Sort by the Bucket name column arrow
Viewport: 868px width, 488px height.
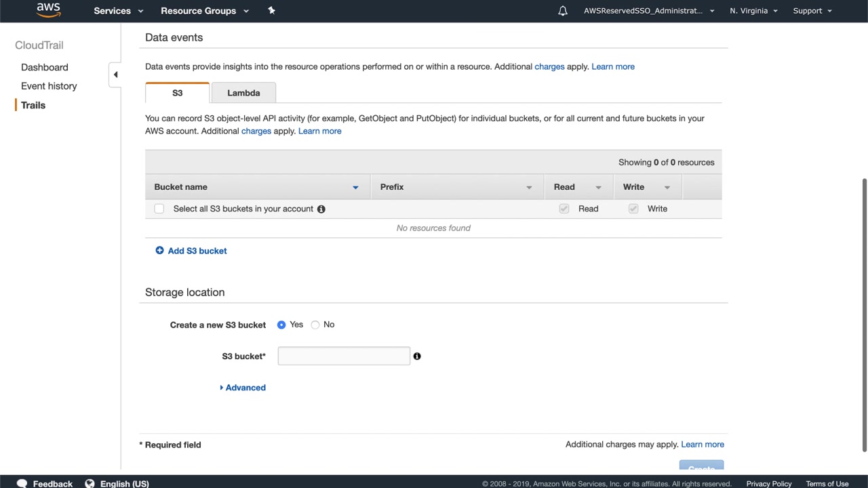click(355, 187)
